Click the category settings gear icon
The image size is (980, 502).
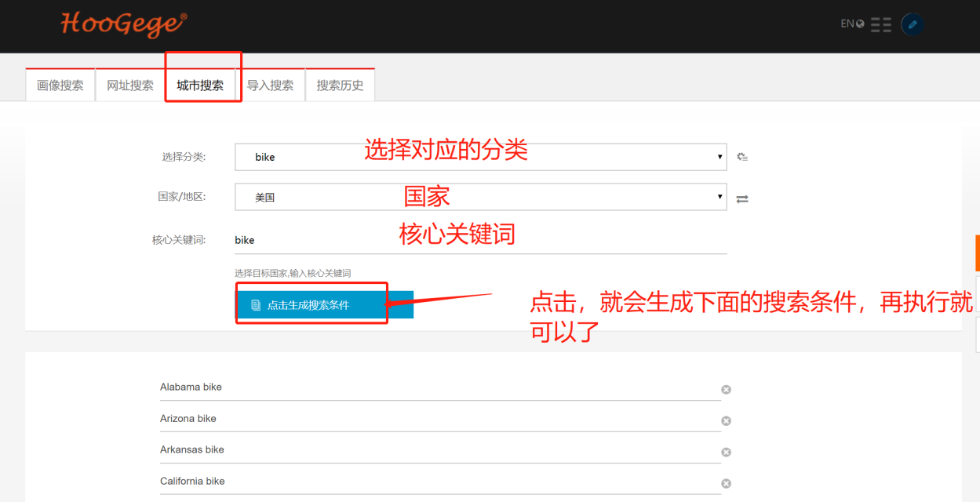tap(742, 157)
